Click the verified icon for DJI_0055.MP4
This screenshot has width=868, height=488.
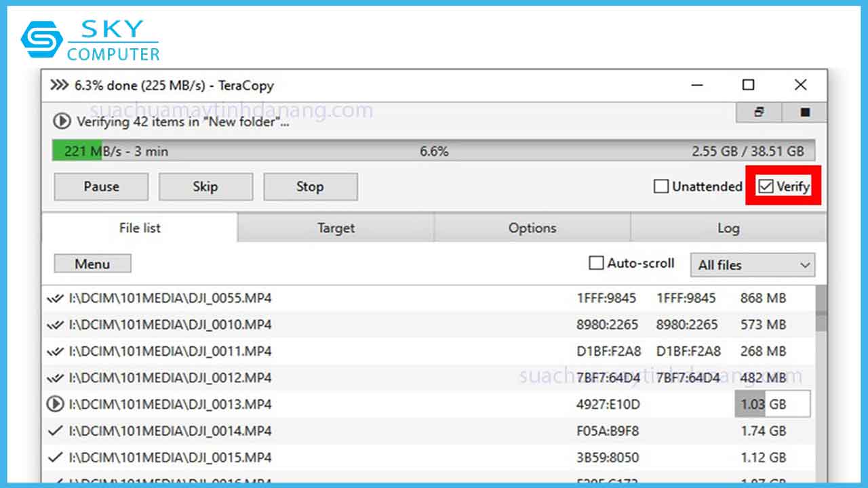55,298
